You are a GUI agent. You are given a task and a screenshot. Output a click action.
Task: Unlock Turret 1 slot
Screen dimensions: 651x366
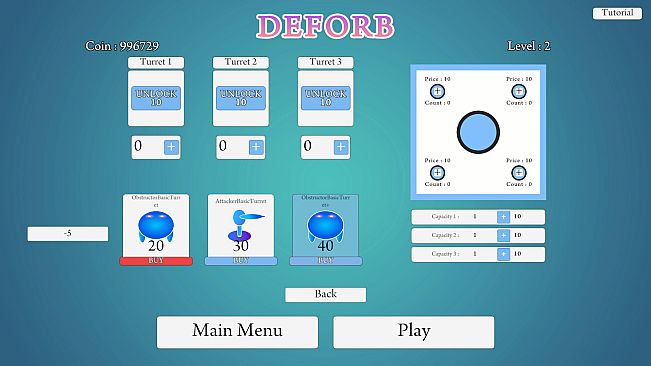156,98
